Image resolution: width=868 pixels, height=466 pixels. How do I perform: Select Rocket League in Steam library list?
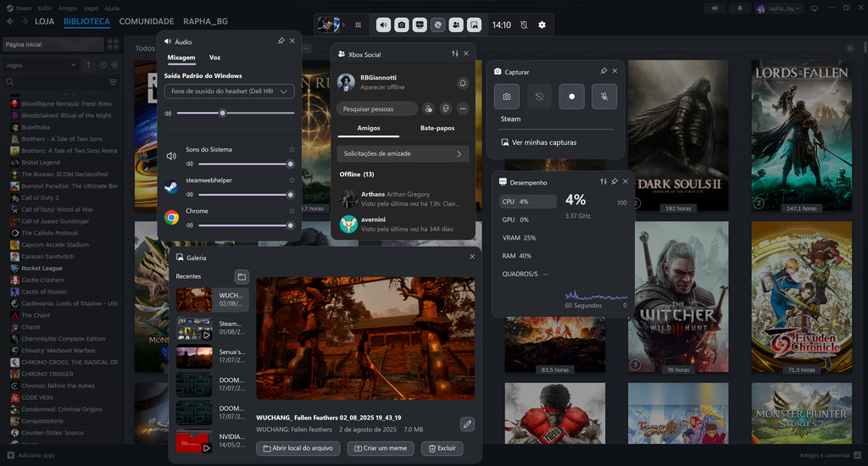[x=42, y=269]
